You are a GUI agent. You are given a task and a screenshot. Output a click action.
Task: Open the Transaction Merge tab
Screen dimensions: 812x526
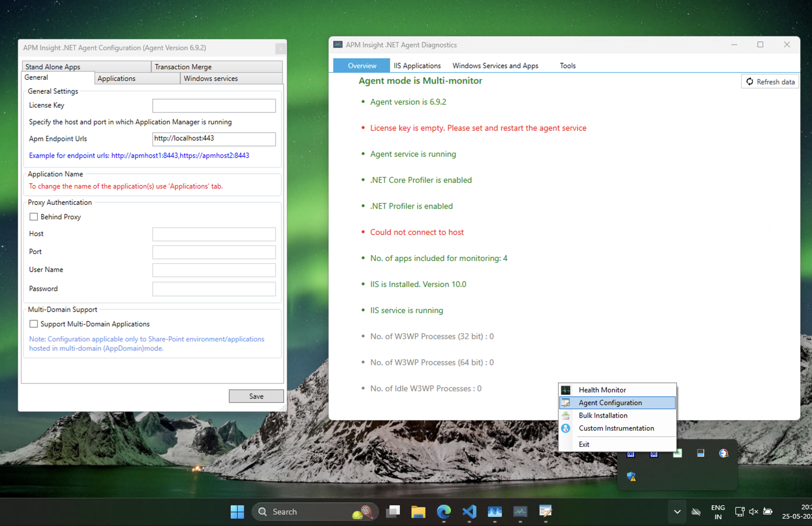coord(217,67)
